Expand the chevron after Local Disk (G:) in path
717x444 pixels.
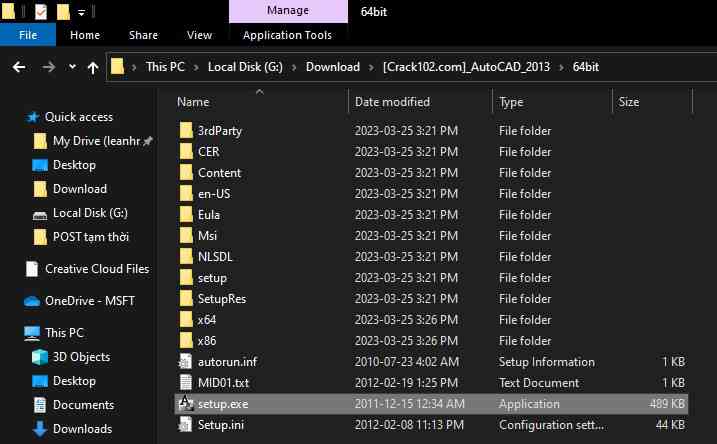point(295,68)
